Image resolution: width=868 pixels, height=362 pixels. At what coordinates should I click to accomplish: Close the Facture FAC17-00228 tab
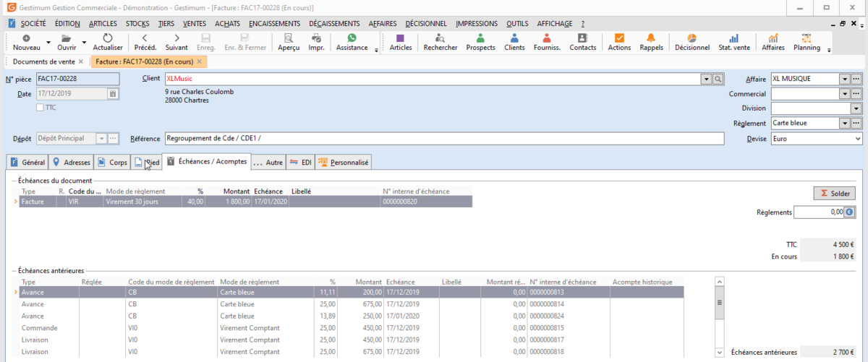pos(200,61)
